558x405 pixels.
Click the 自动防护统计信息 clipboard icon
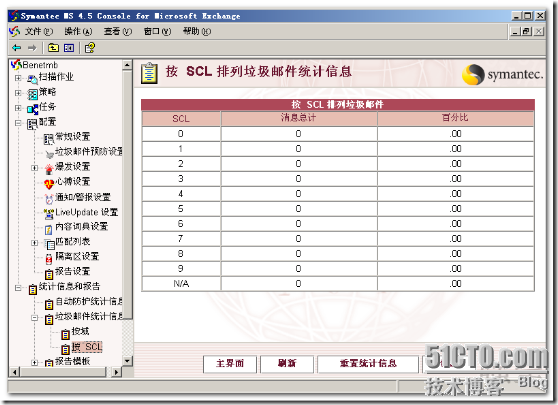tap(49, 304)
